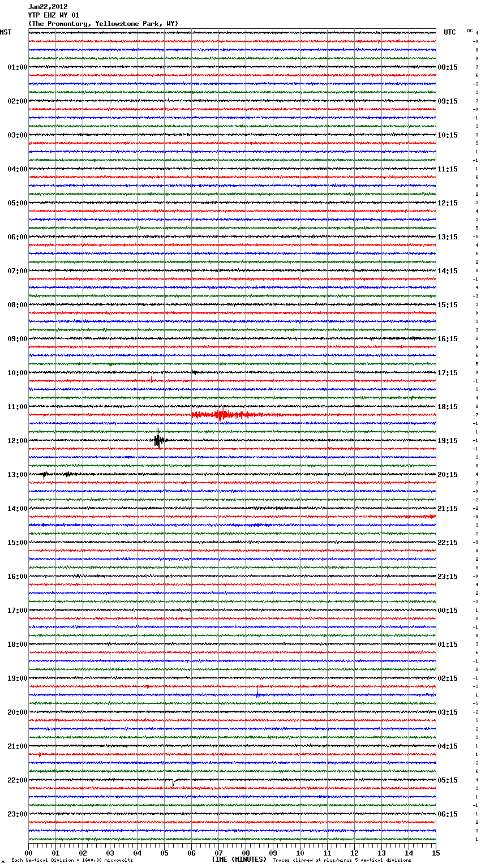Click the 08:15 UTC time label
This screenshot has height=868, width=481.
[448, 67]
